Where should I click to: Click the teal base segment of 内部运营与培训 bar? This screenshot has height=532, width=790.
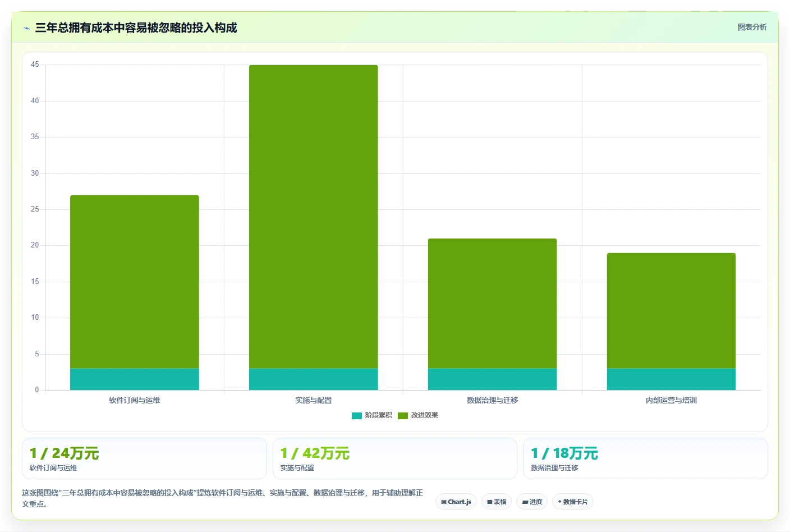tap(671, 379)
